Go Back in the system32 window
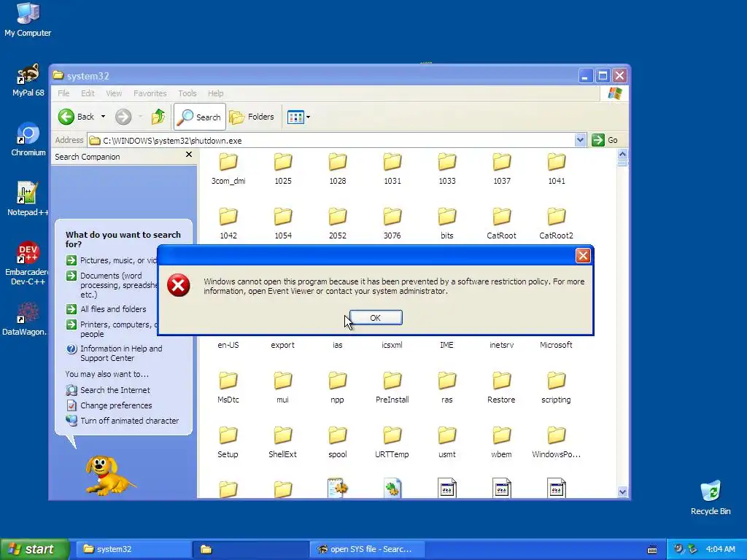The image size is (747, 560). coord(76,117)
